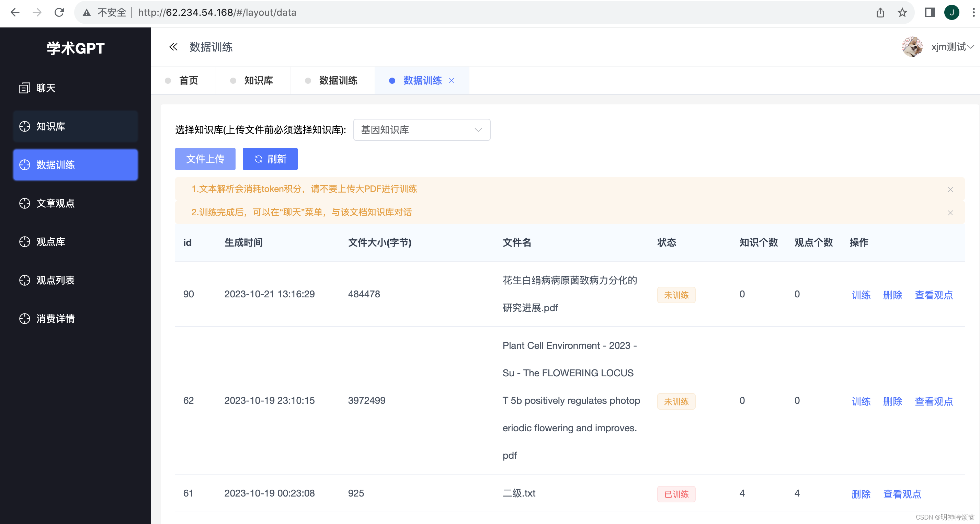980x524 pixels.
Task: Expand the xjm测试 user menu
Action: tap(952, 47)
